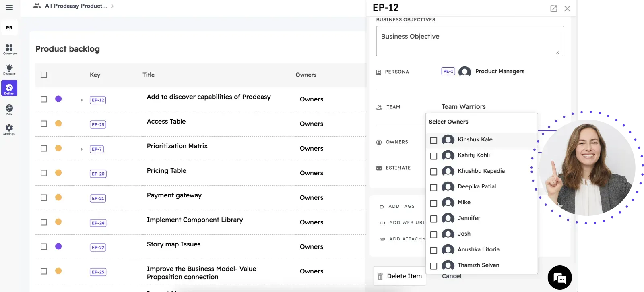Viewport: 644px width, 292px height.
Task: Open the chat support widget
Action: coord(559,278)
